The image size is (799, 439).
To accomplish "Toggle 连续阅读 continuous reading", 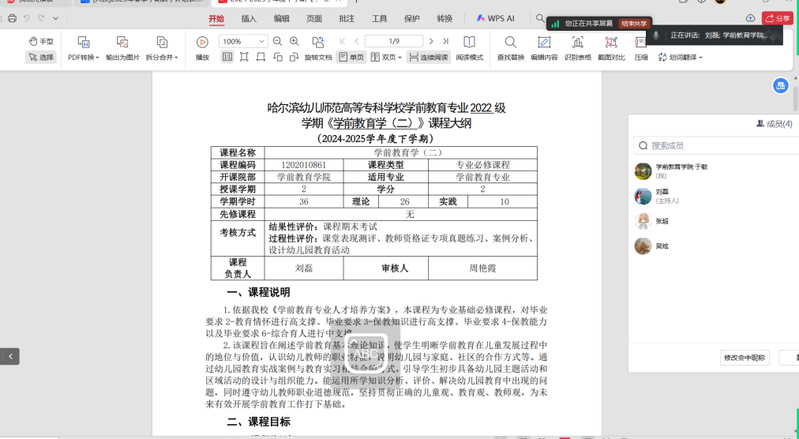I will [429, 57].
